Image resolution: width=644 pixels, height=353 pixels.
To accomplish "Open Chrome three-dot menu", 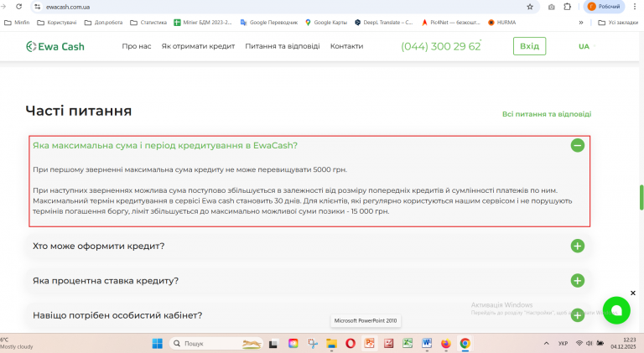I will (x=635, y=7).
